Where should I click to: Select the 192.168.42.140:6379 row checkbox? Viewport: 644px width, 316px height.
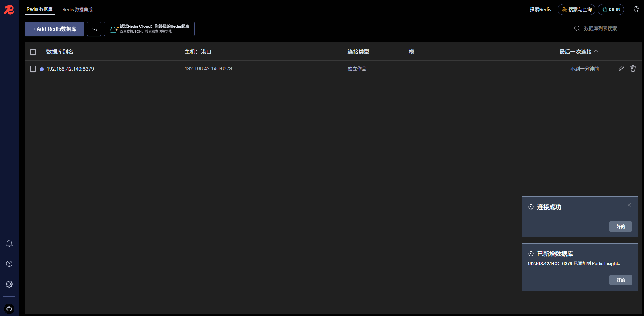pyautogui.click(x=33, y=69)
